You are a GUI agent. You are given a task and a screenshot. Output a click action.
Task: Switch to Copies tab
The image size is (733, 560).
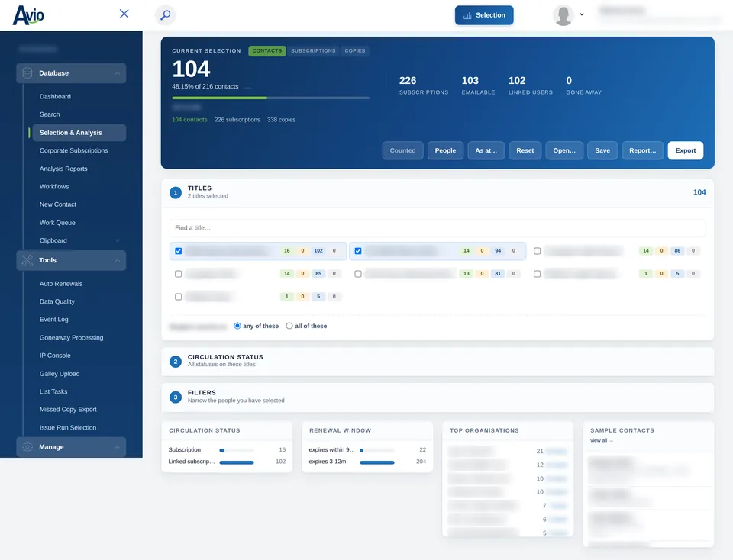coord(355,50)
